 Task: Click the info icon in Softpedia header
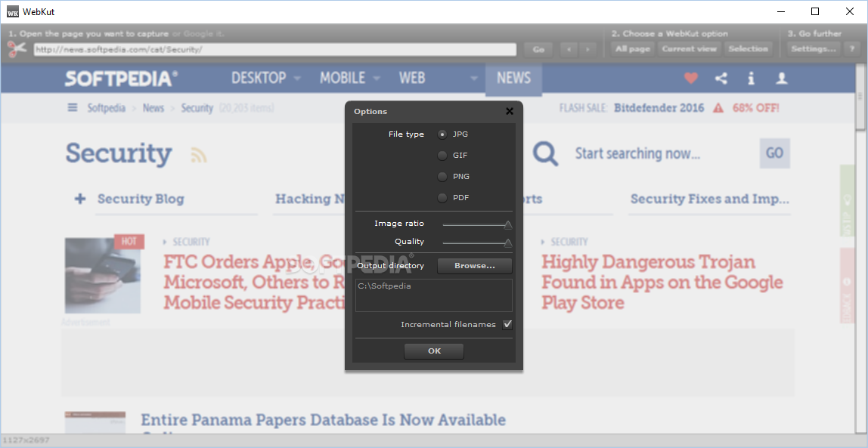pyautogui.click(x=752, y=78)
